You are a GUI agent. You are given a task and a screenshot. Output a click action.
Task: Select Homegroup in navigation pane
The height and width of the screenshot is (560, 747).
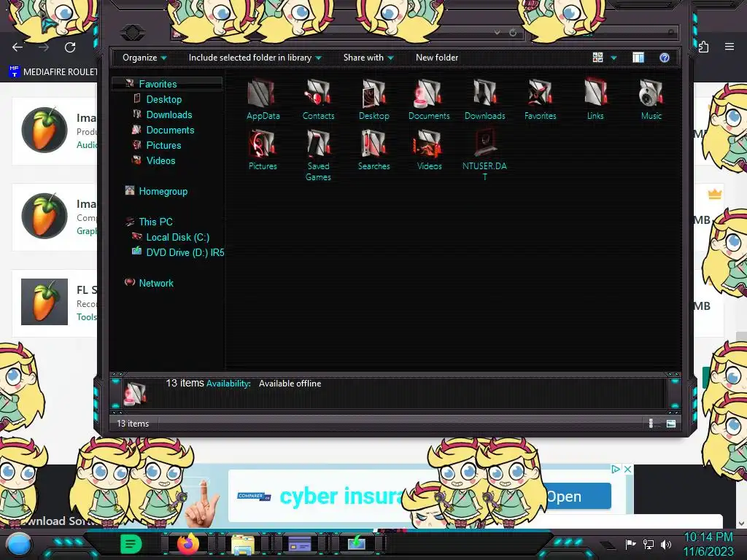(163, 192)
